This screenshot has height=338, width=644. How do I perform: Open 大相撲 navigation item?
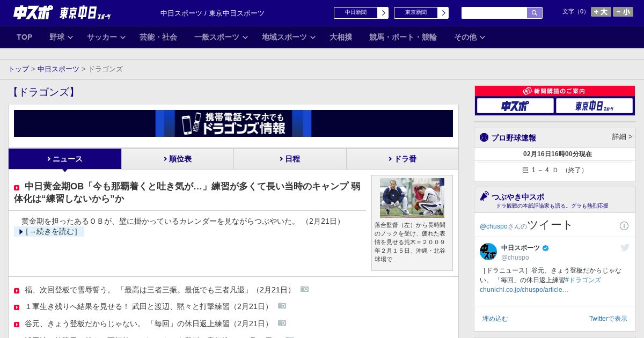341,37
